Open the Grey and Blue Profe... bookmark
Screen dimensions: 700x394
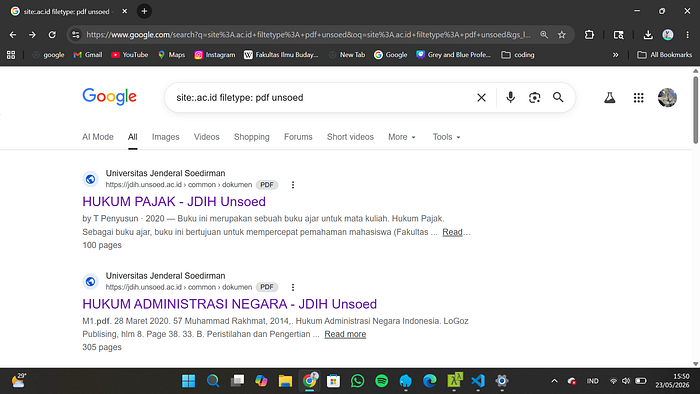point(454,55)
